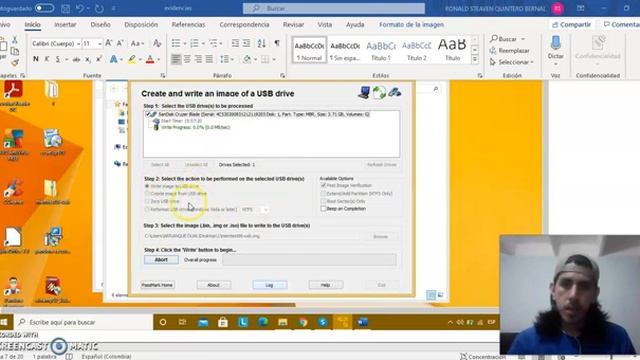640x360 pixels.
Task: Open the line spacing dropdown
Action: point(227,60)
